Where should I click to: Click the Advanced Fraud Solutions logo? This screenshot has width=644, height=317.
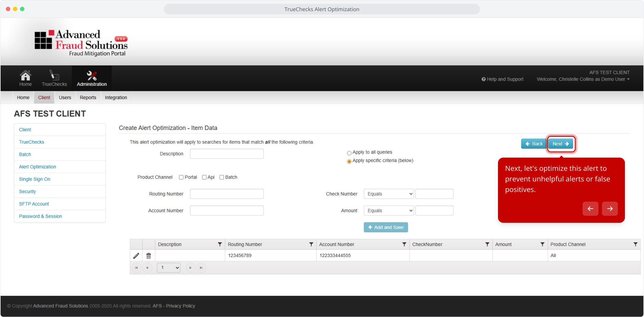(81, 43)
